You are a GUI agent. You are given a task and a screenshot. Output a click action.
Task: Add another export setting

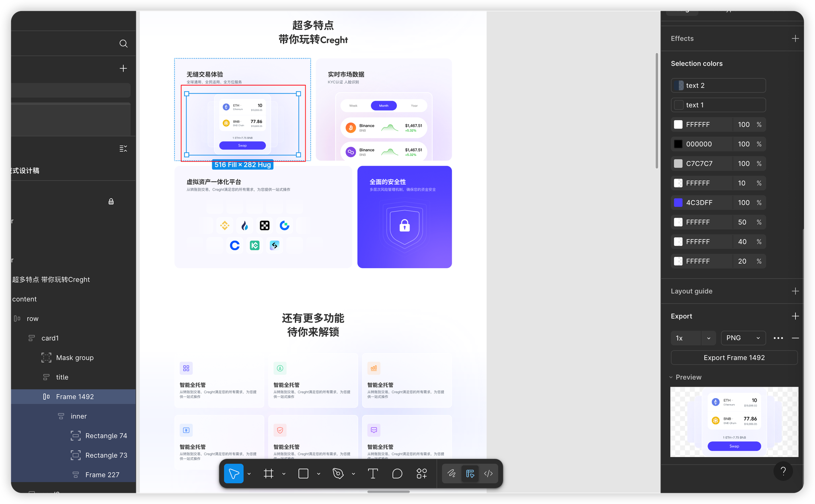click(x=795, y=316)
